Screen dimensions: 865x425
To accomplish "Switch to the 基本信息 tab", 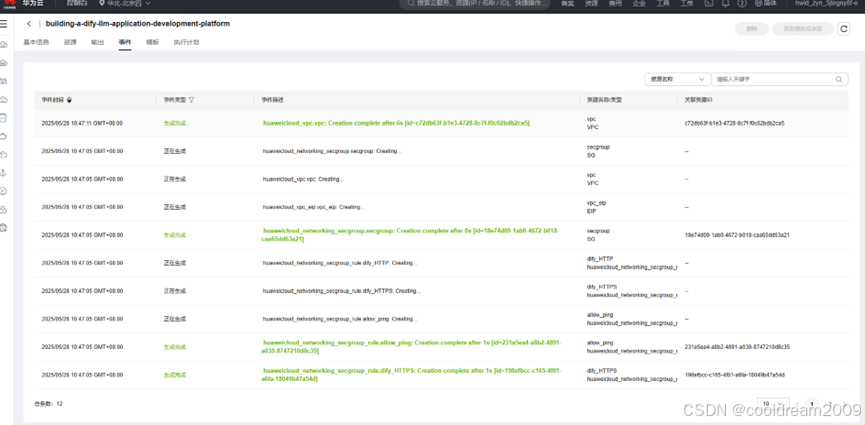I will (36, 42).
